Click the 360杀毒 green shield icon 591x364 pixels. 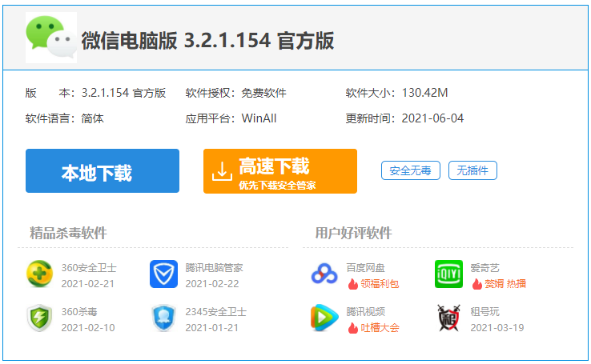click(39, 318)
